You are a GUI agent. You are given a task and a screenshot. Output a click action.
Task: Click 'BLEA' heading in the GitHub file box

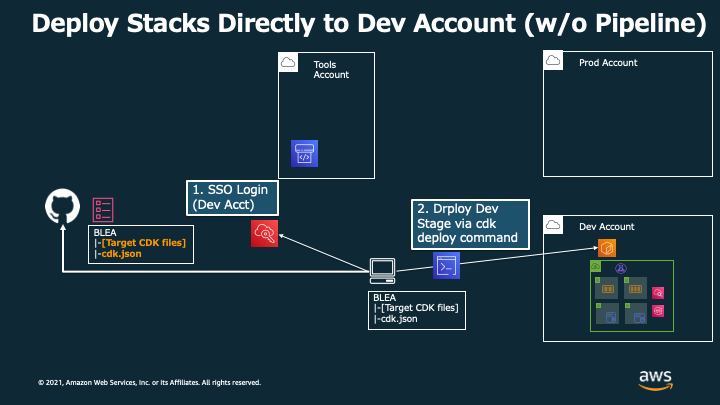tap(105, 232)
